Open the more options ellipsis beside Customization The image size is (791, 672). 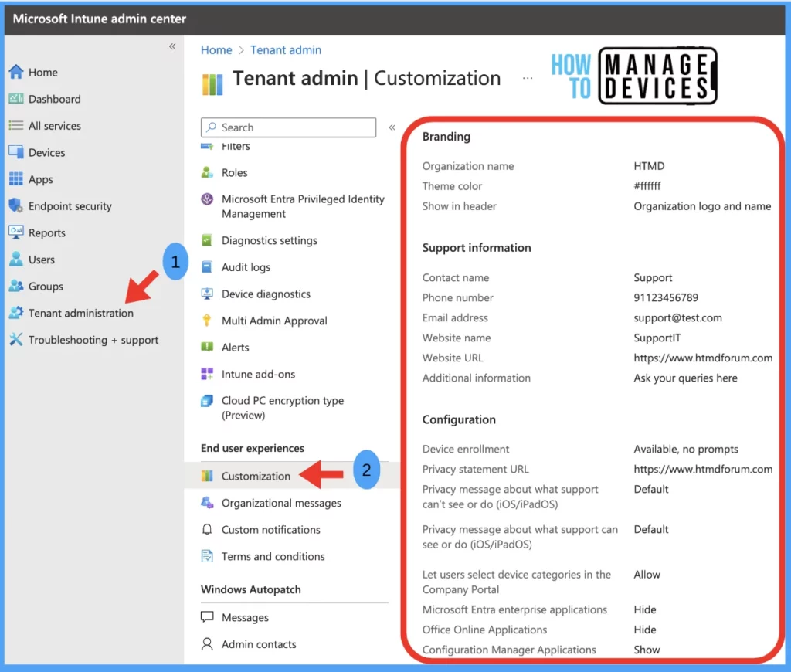528,78
